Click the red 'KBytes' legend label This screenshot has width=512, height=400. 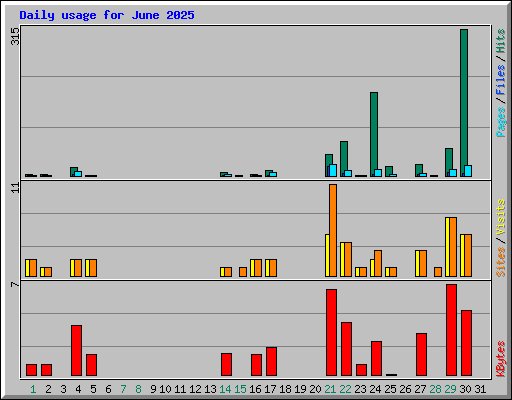501,359
